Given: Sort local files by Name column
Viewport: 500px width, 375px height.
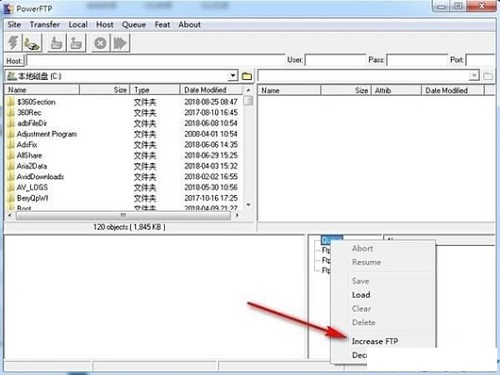Looking at the screenshot, I should click(x=42, y=90).
